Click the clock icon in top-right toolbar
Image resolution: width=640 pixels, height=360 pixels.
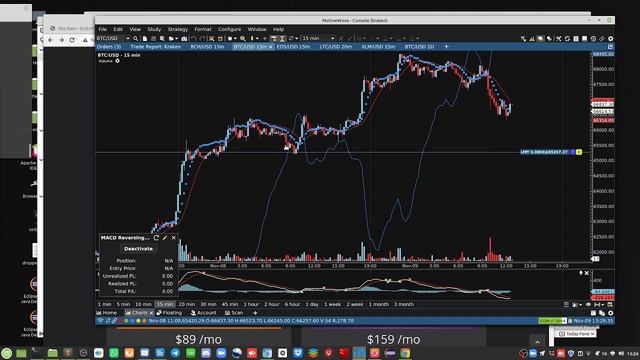pyautogui.click(x=593, y=39)
